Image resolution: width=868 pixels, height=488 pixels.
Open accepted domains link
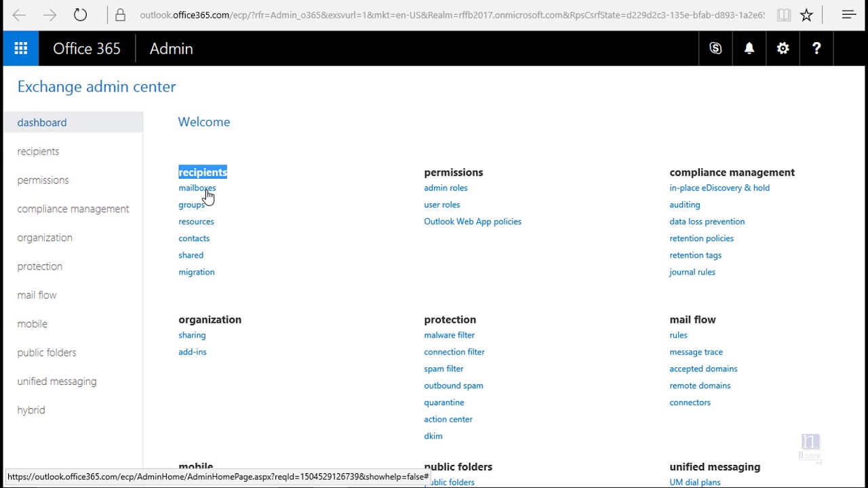pos(703,369)
